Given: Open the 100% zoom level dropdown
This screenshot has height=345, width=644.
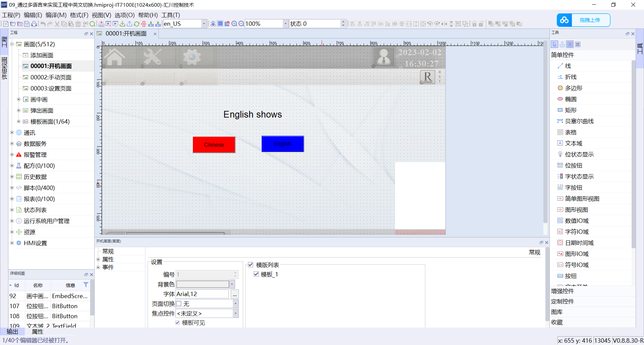Looking at the screenshot, I should 285,24.
